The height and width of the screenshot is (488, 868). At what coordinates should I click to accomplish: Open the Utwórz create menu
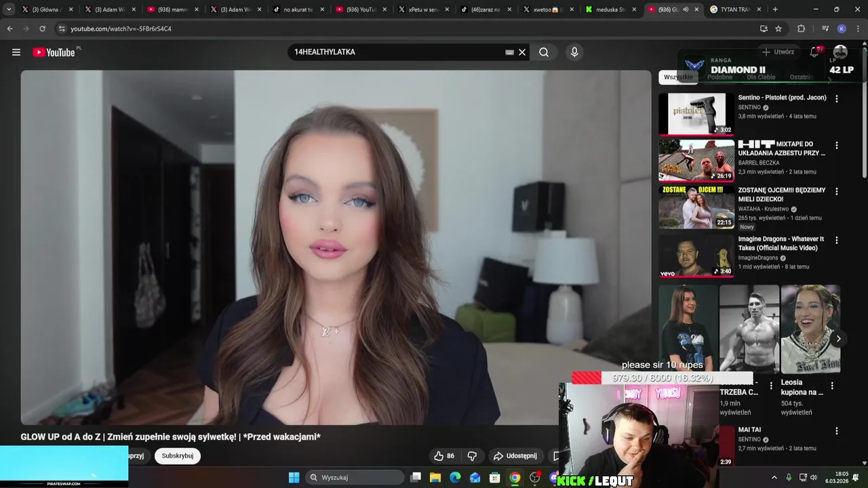coord(778,52)
